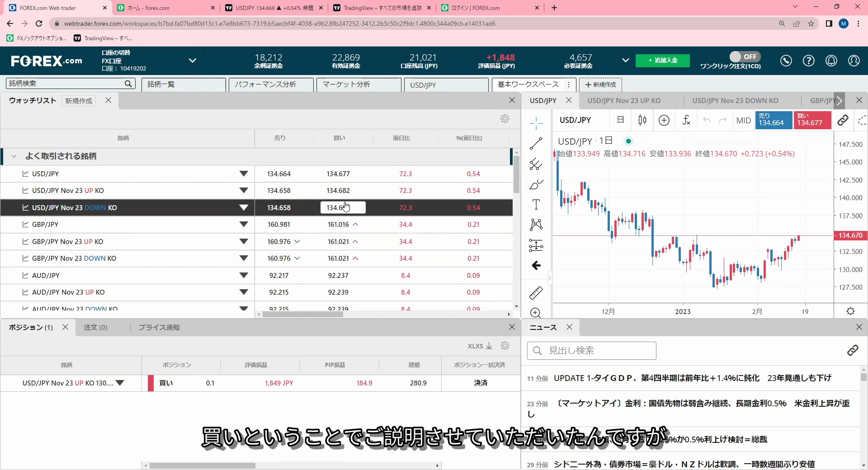868x470 pixels.
Task: Click the 追加入金 deposit button
Action: 663,61
